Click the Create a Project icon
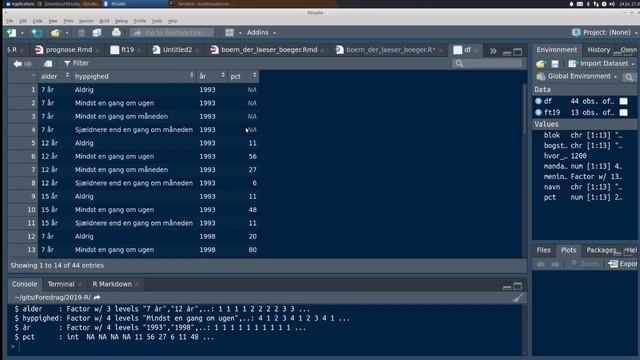Screen dimensions: 640x360 (37, 33)
